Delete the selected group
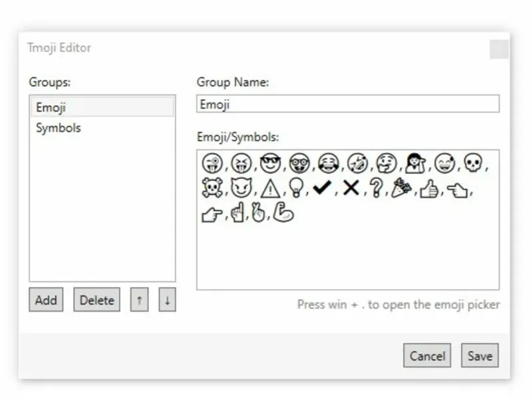The image size is (532, 399). (x=97, y=300)
